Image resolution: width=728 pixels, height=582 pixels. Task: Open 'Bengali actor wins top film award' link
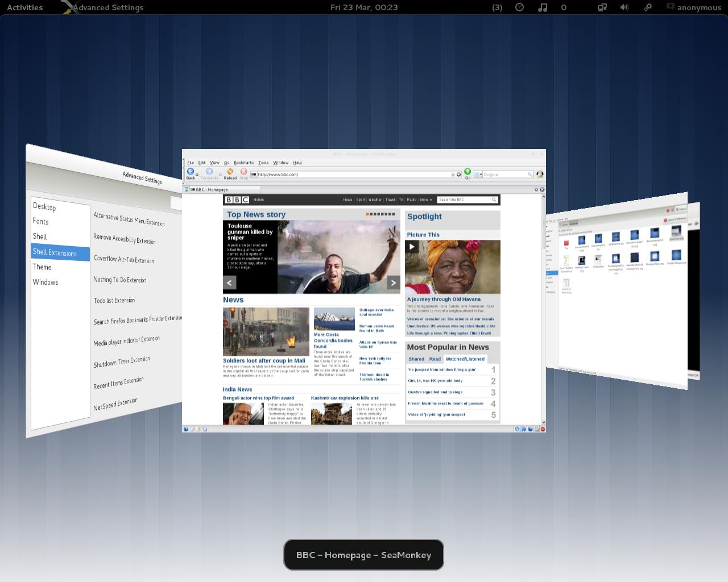click(258, 398)
